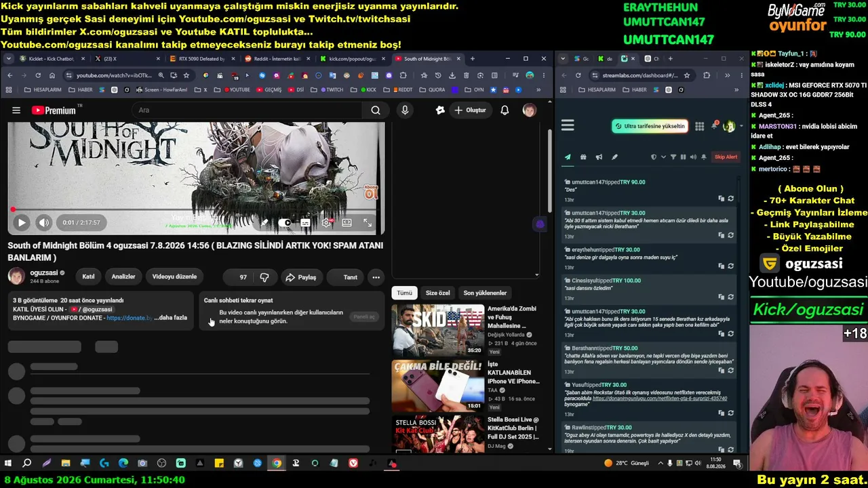Open the oguzsasi channel avatar
Screen dimensions: 868x488
16,276
